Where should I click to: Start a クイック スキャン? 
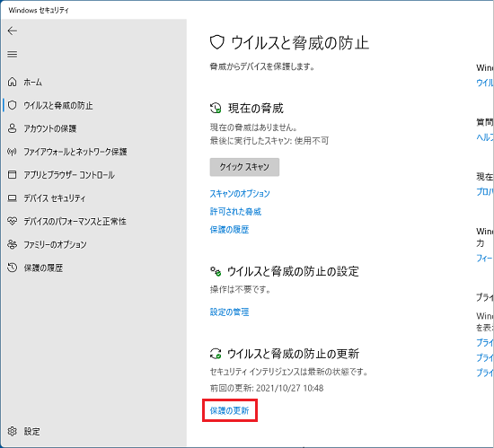pyautogui.click(x=244, y=167)
